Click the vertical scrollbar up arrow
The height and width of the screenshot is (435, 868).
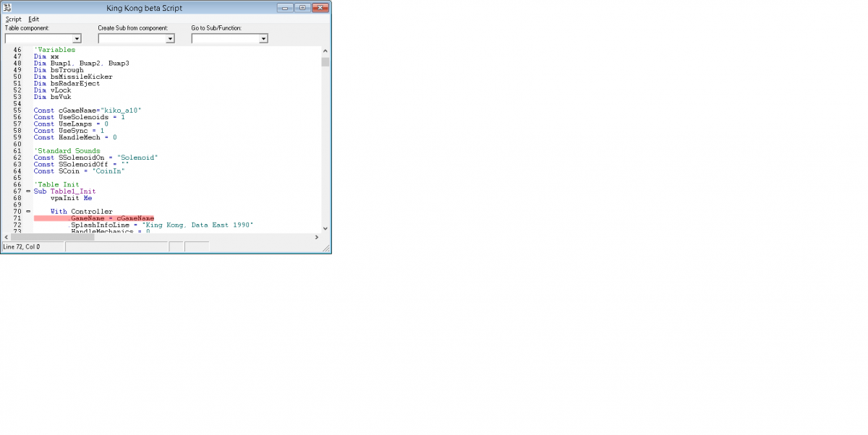pyautogui.click(x=325, y=51)
